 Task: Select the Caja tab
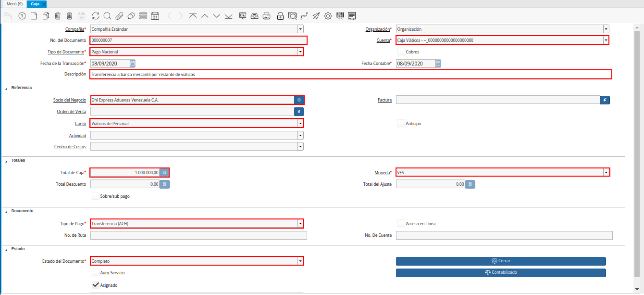[x=35, y=4]
